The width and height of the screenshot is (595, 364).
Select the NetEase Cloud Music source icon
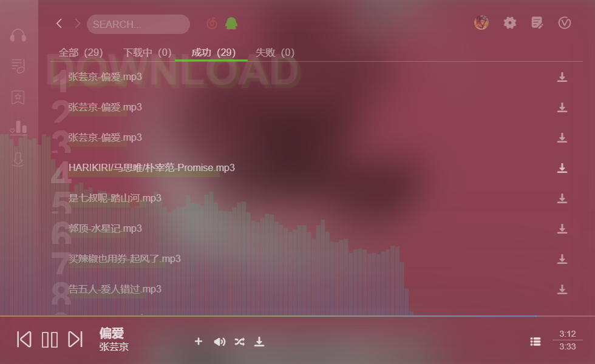point(212,24)
